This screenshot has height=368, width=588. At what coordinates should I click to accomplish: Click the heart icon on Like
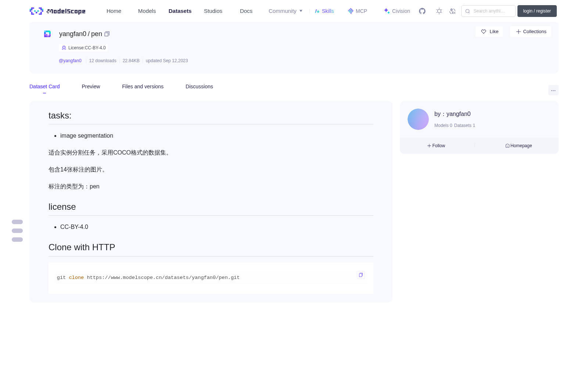pyautogui.click(x=484, y=32)
